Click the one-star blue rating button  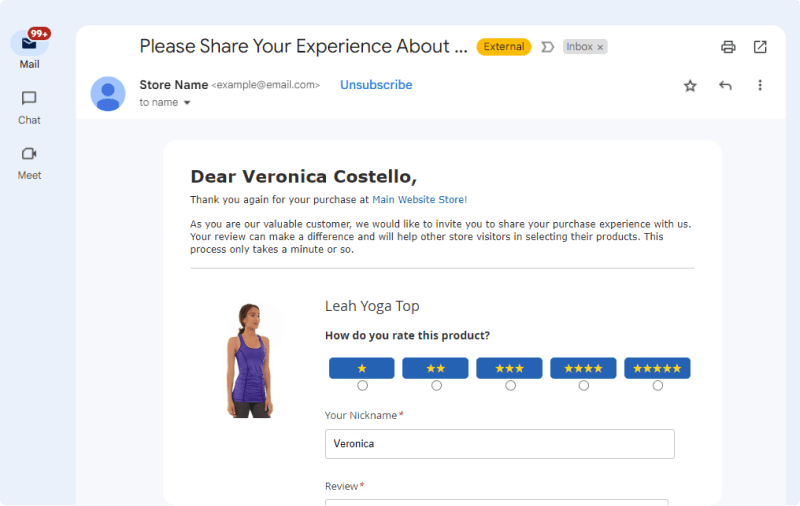click(362, 368)
